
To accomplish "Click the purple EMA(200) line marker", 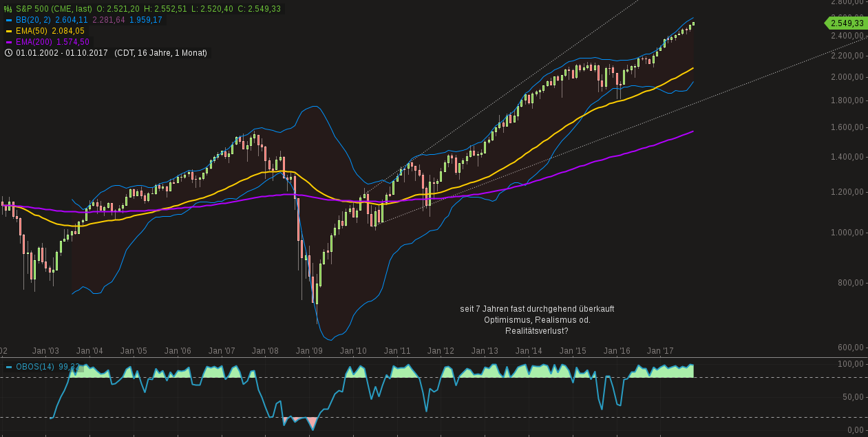I will coord(9,42).
